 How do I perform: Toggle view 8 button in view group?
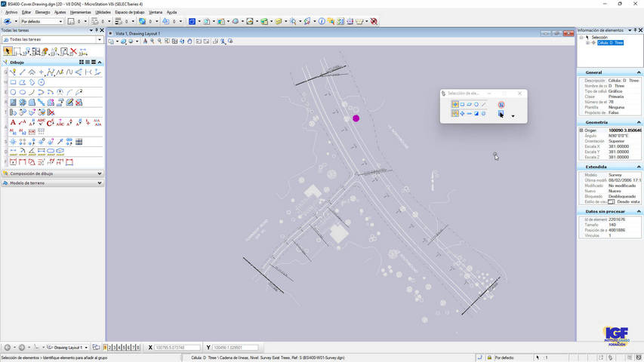tap(138, 348)
